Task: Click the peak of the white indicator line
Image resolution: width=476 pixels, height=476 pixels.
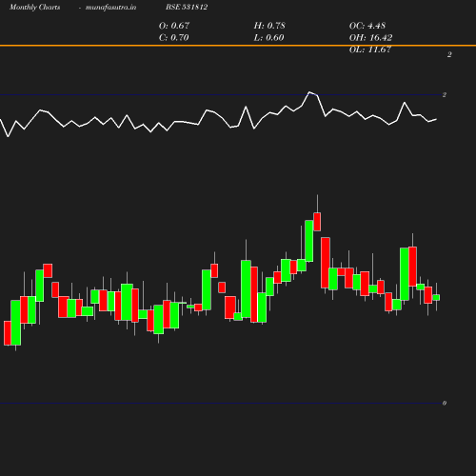Action: click(x=309, y=92)
